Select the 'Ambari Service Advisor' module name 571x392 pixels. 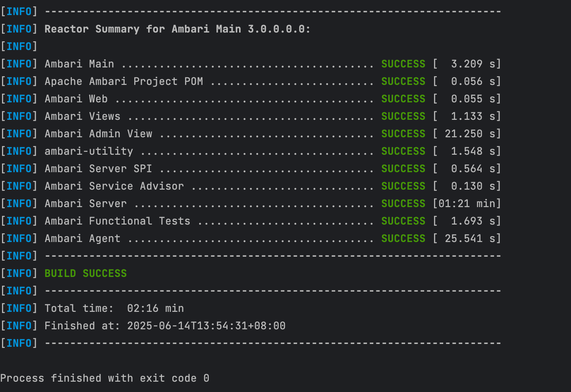pos(114,186)
